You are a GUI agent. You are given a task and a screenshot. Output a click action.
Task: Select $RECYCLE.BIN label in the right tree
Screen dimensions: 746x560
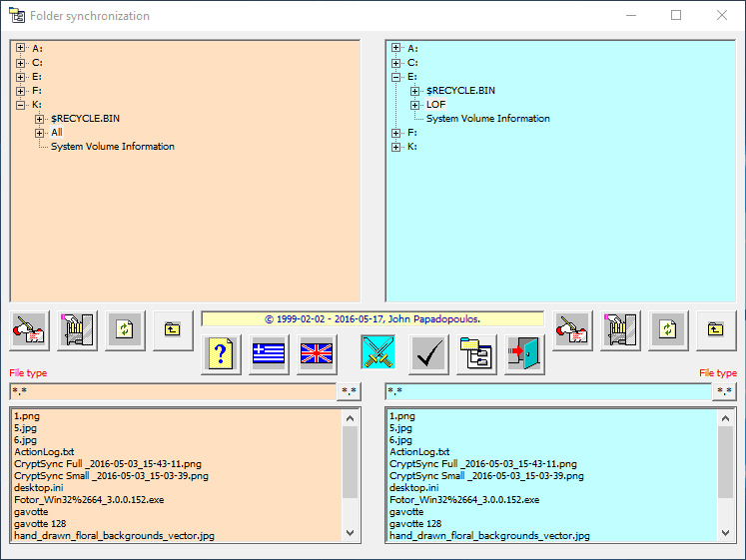point(460,90)
